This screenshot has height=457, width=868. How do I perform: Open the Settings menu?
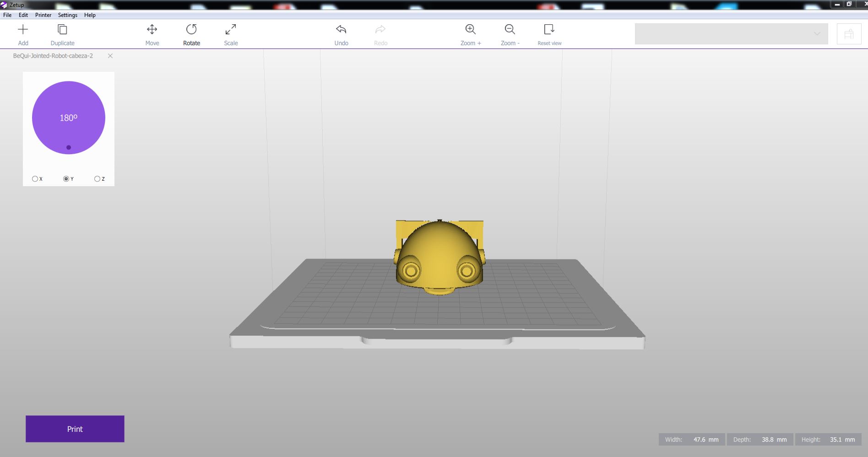point(67,15)
